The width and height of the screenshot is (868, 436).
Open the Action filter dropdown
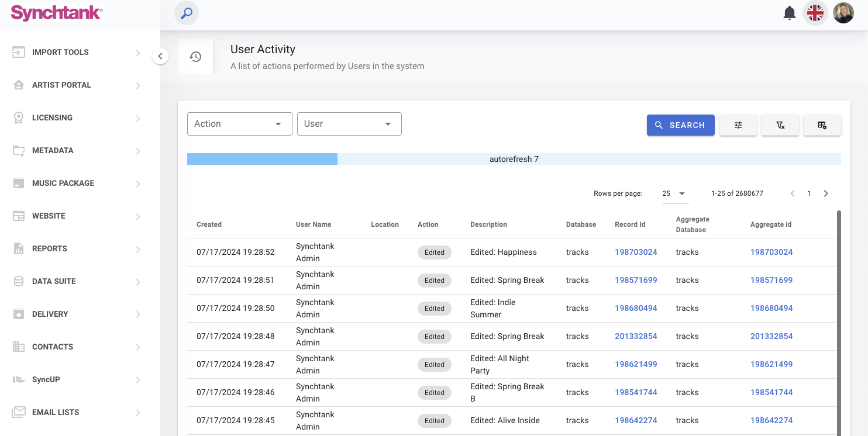pos(239,124)
